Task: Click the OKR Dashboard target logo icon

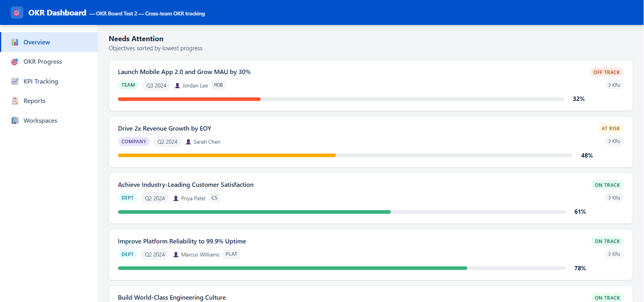Action: coord(17,13)
